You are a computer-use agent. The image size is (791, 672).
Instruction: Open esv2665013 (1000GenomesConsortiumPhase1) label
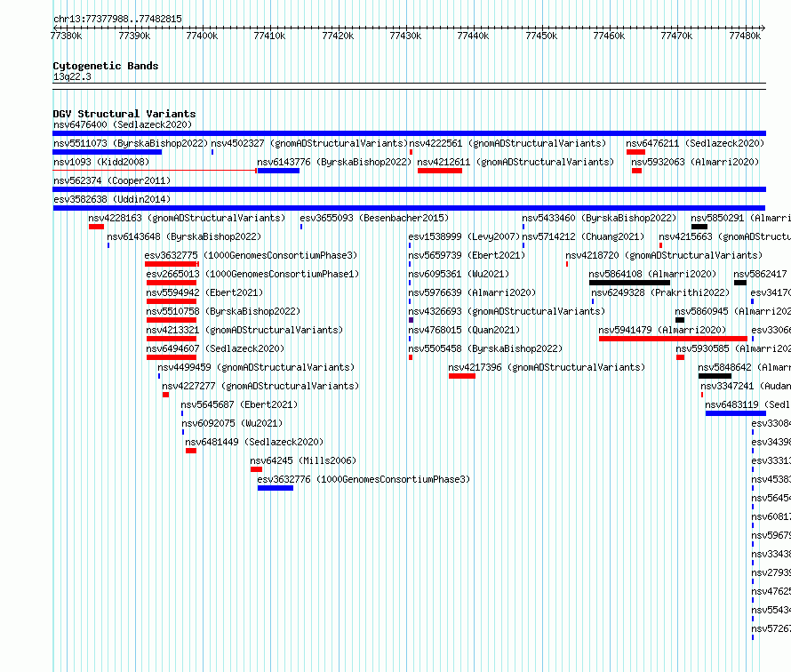click(252, 274)
